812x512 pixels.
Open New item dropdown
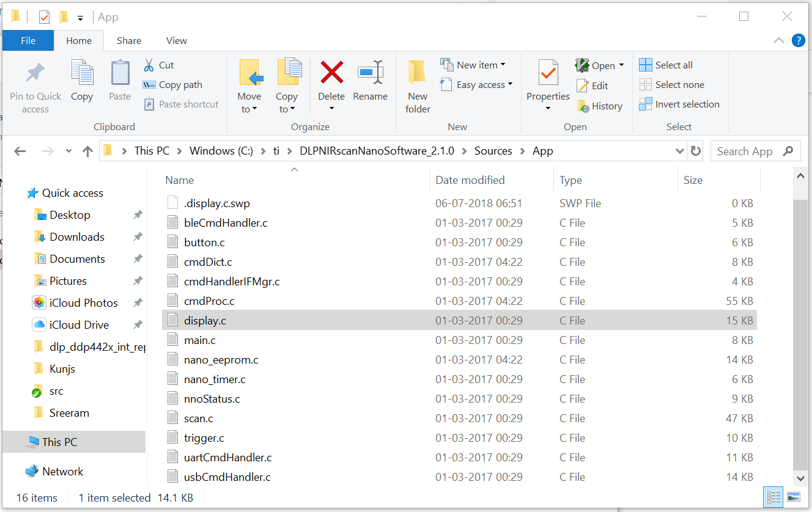click(473, 65)
